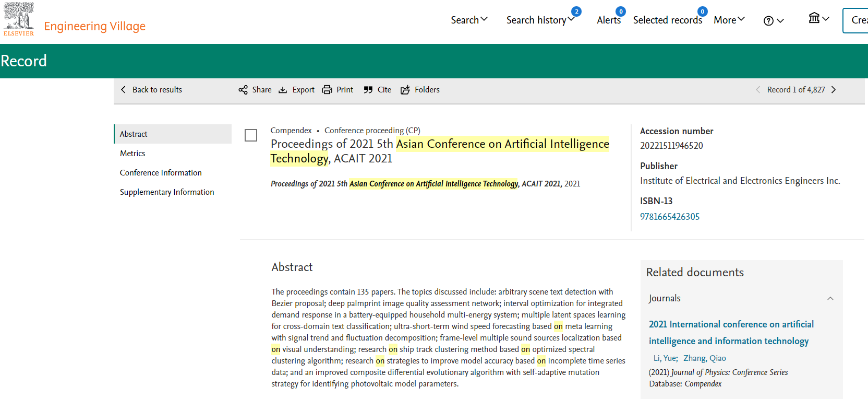Screen dimensions: 868x399
Task: Click the Cite button label
Action: coord(384,90)
